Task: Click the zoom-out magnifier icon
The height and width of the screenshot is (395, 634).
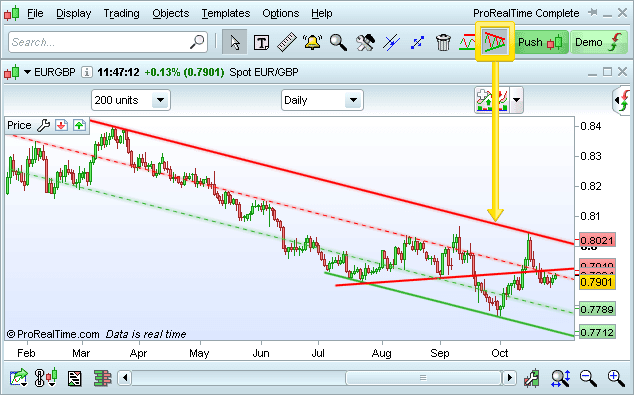Action: pos(588,378)
